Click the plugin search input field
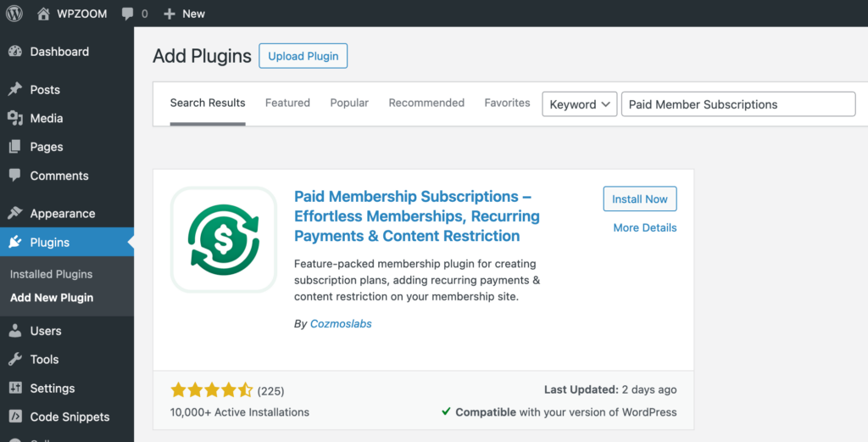 tap(738, 104)
